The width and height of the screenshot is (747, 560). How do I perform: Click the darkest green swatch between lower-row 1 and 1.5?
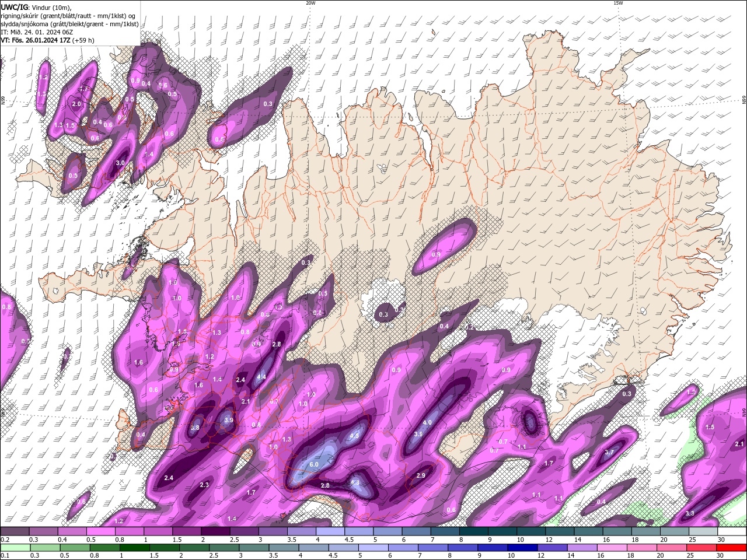[134, 547]
